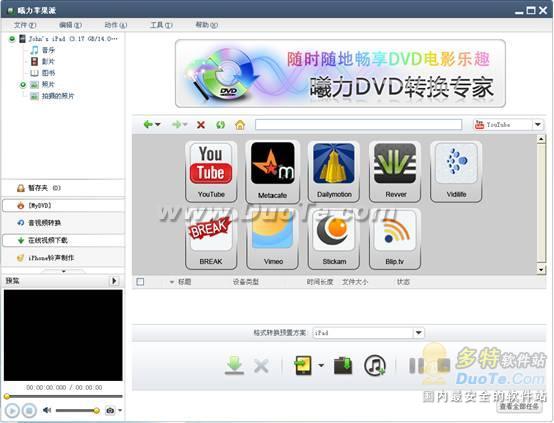This screenshot has height=423, width=554.
Task: Collapse John's iPad device tree node
Action: (12, 39)
